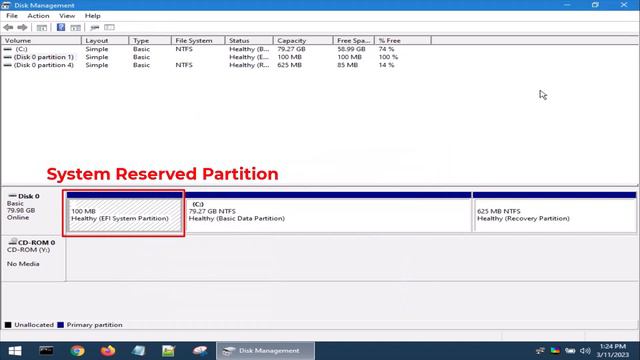Screen dimensions: 640x360
Task: Sort by the Type column header
Action: 150,40
